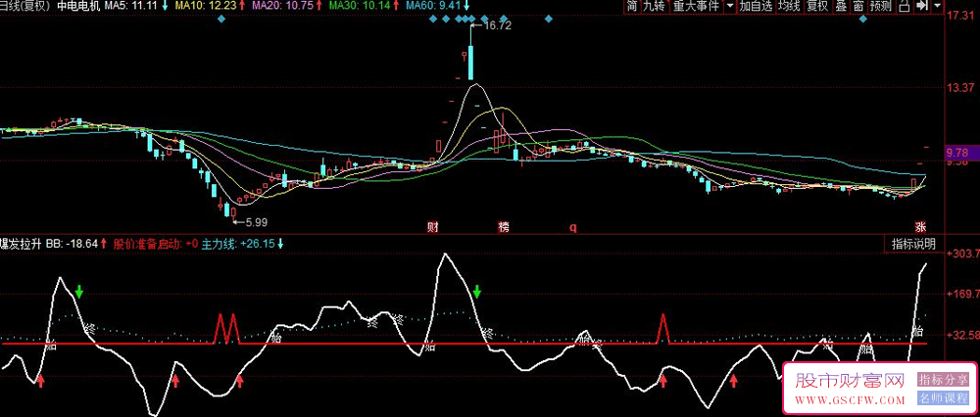Click the first green down arrow signal
Viewport: 980px width, 417px height.
[79, 291]
